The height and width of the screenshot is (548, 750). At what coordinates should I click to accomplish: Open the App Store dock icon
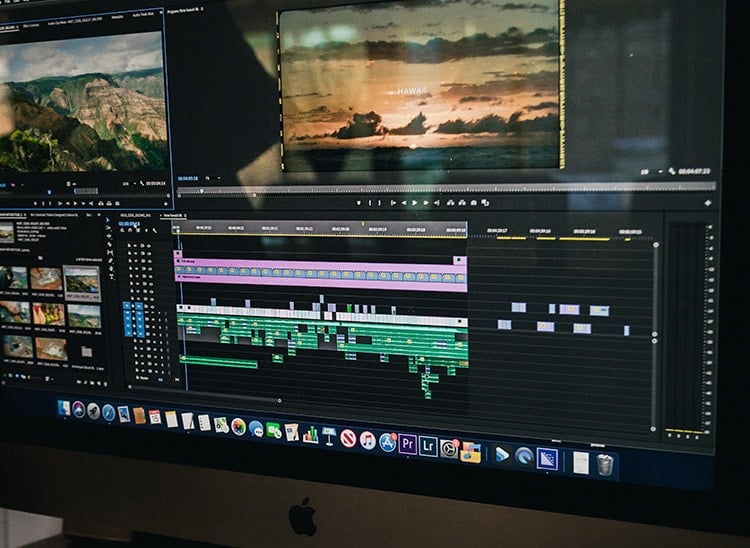pos(388,443)
